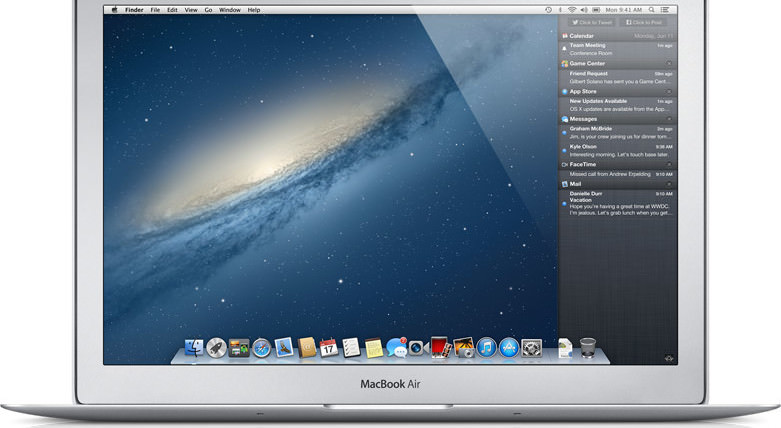Open the document stack in Dock
This screenshot has height=428, width=781.
pyautogui.click(x=565, y=348)
